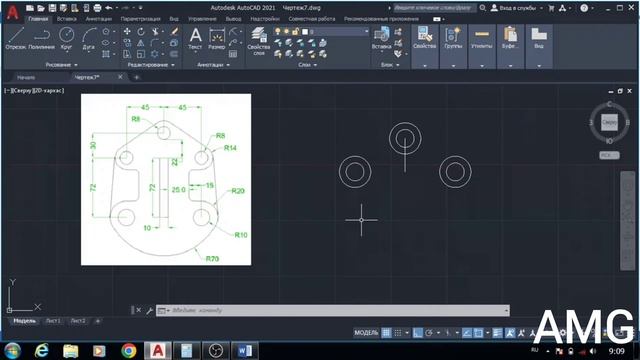Expand the Редактирование panel

(x=151, y=65)
